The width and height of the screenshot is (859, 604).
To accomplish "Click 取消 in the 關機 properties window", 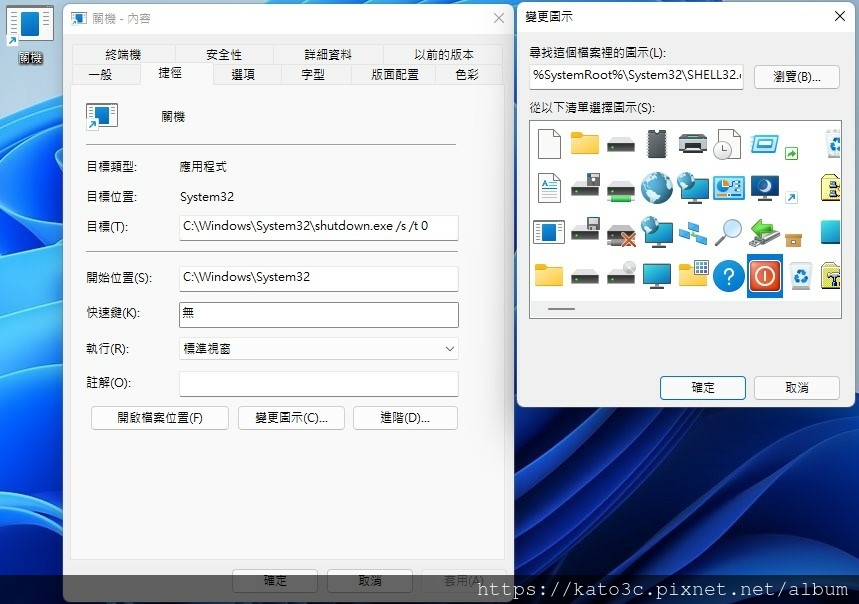I will coord(370,580).
